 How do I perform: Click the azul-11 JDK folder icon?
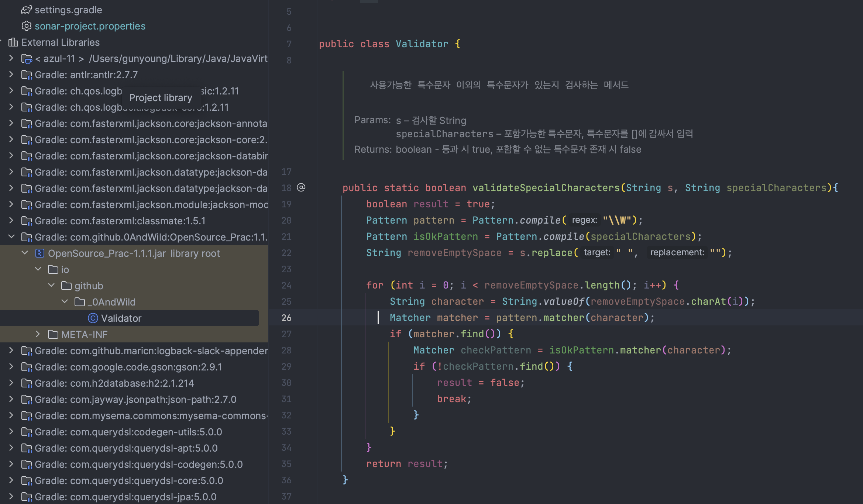(27, 58)
